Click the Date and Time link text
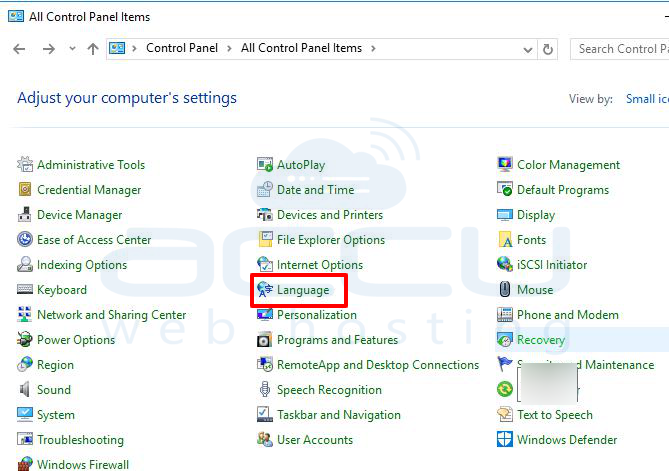This screenshot has width=669, height=471. tap(316, 189)
